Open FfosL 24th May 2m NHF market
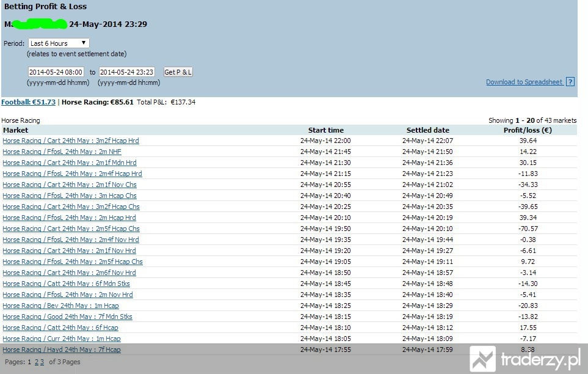Screen dimensions: 588x374 [62, 152]
